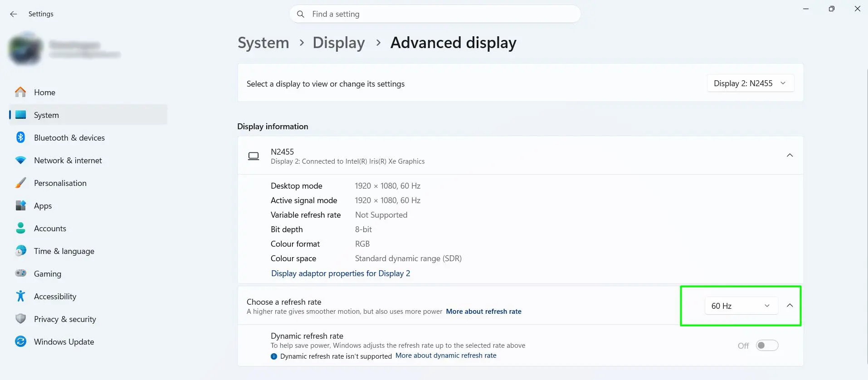Image resolution: width=868 pixels, height=380 pixels.
Task: Click the user profile picture
Action: point(25,49)
